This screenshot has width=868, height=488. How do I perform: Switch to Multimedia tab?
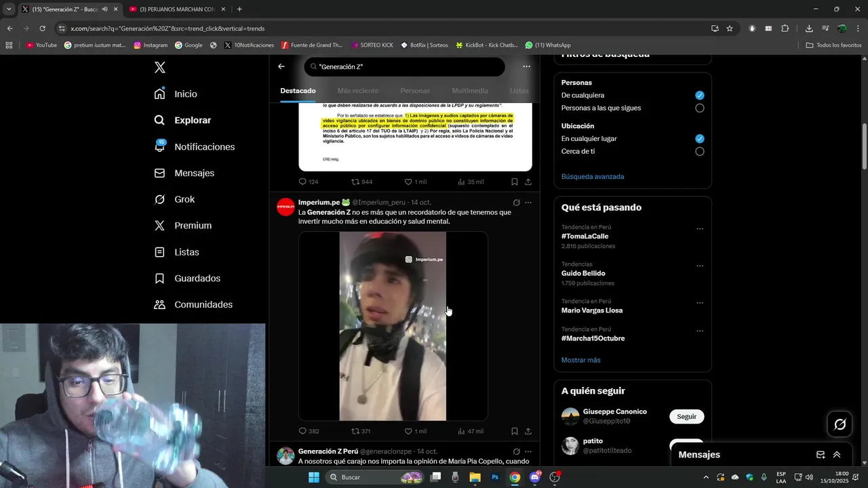(x=470, y=90)
